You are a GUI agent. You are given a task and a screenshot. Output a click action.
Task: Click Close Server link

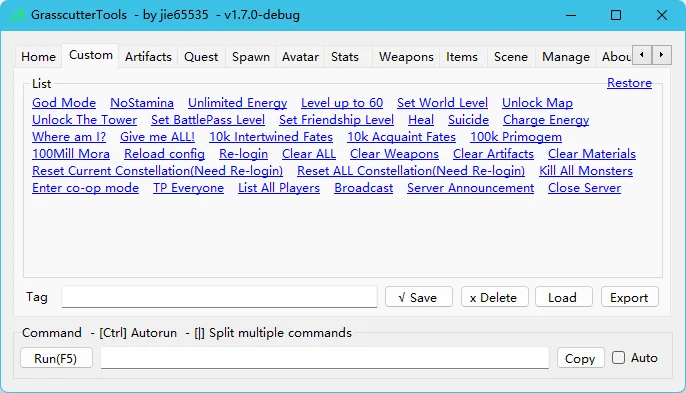coord(584,188)
